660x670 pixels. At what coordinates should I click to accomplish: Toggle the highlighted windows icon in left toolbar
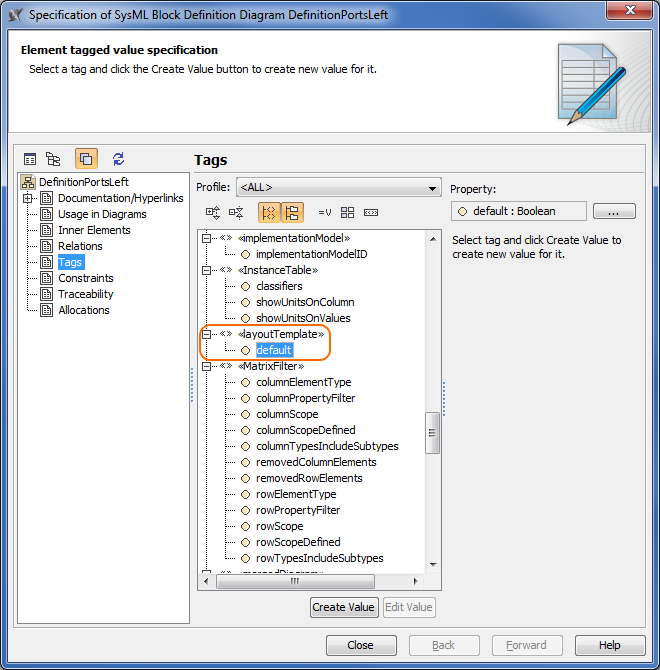coord(86,159)
